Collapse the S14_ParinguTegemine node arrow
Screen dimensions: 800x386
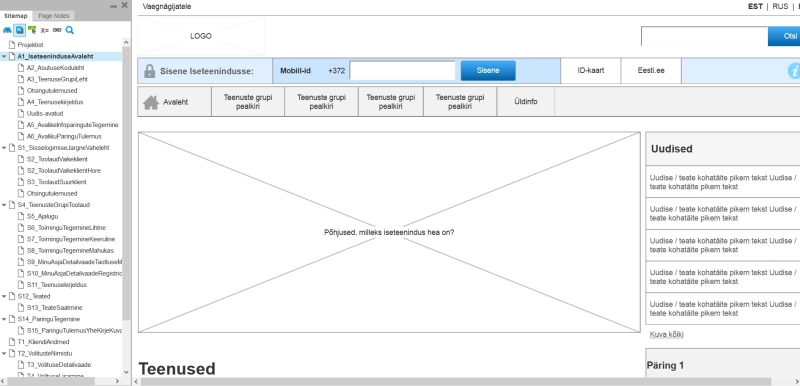click(x=5, y=319)
